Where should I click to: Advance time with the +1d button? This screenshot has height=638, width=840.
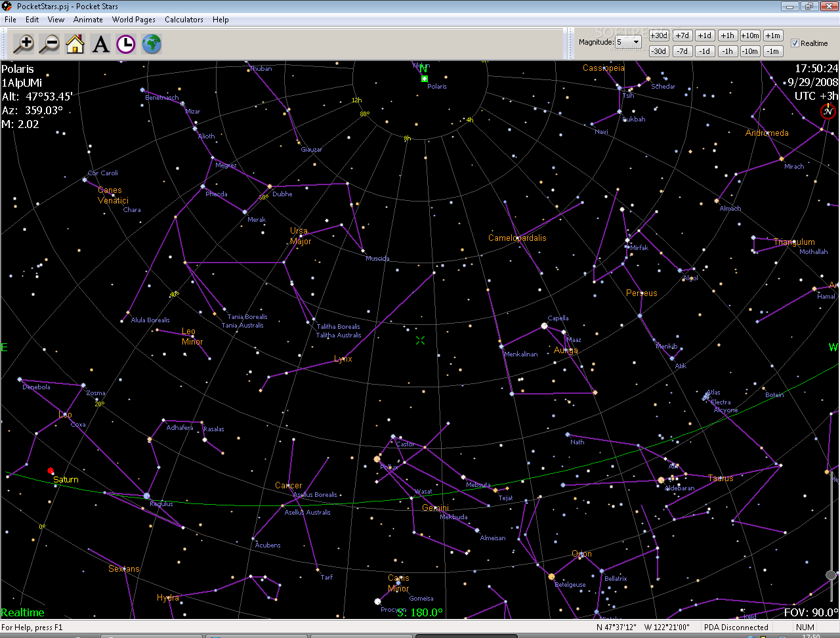pos(705,35)
